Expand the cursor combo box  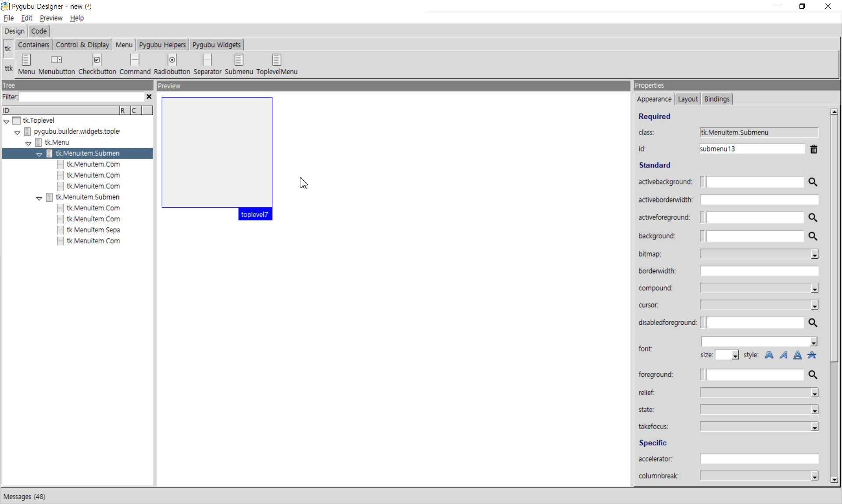pos(814,305)
